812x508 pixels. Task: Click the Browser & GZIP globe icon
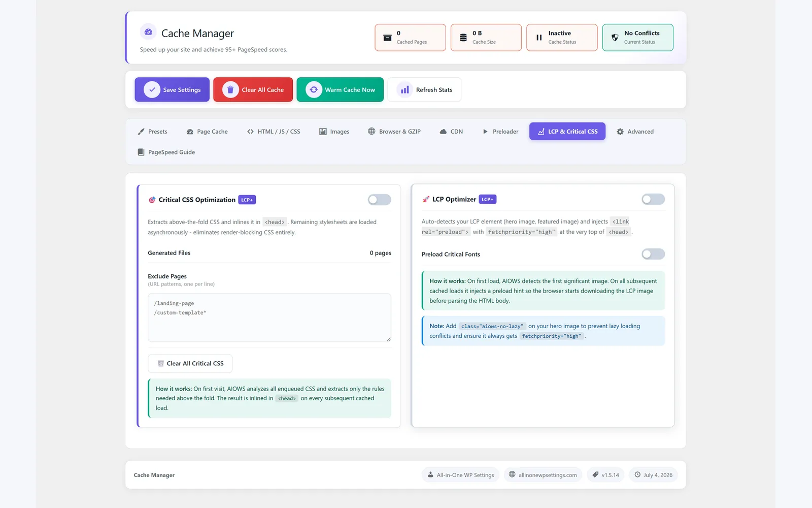(371, 131)
